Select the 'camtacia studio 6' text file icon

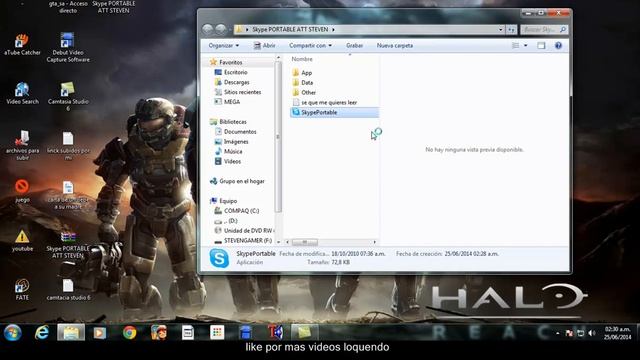coord(68,290)
